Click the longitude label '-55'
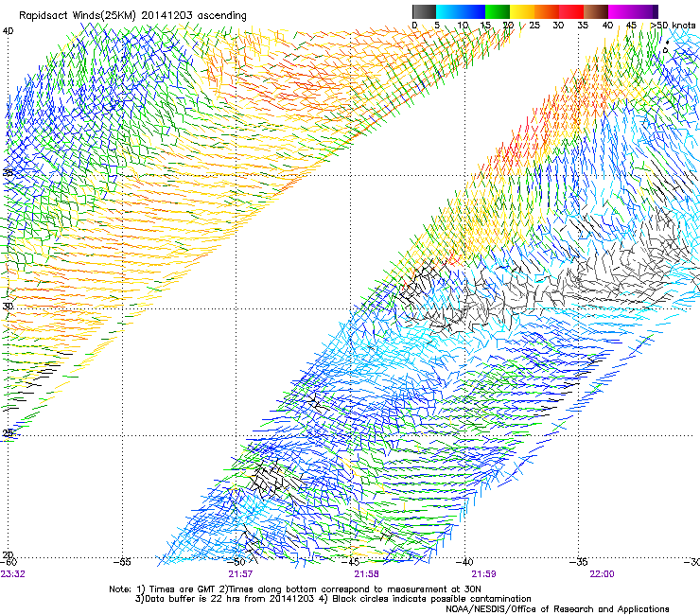Image resolution: width=700 pixels, height=615 pixels. (122, 562)
